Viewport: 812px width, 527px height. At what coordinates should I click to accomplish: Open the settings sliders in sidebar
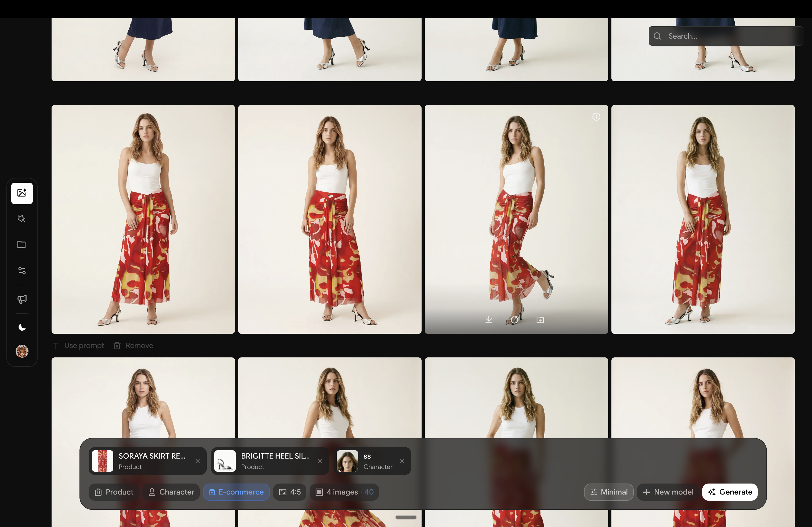[x=21, y=271]
